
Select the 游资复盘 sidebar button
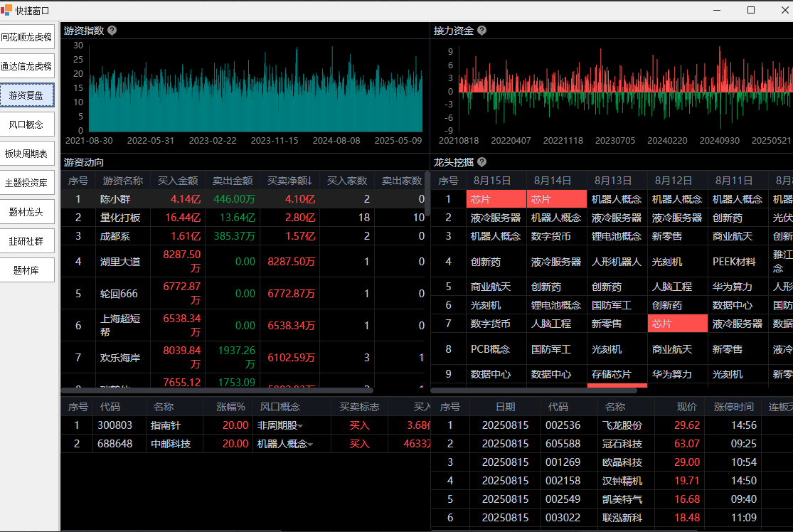click(x=27, y=95)
